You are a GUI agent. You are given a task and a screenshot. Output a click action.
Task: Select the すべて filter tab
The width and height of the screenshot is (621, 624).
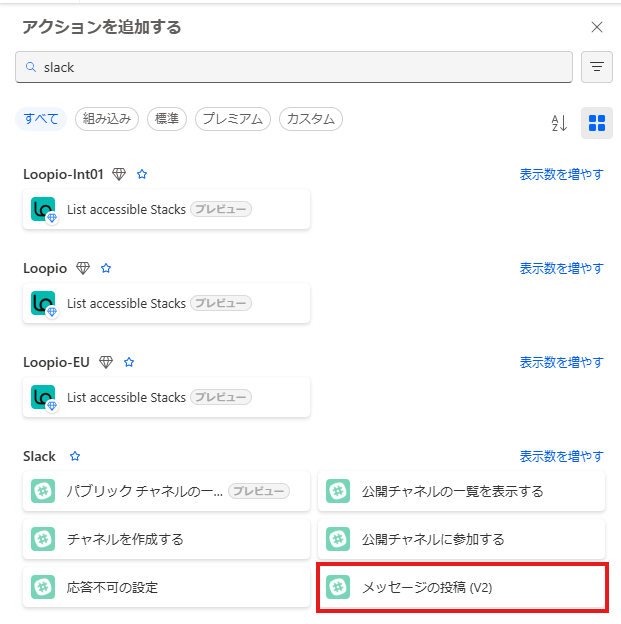click(41, 119)
